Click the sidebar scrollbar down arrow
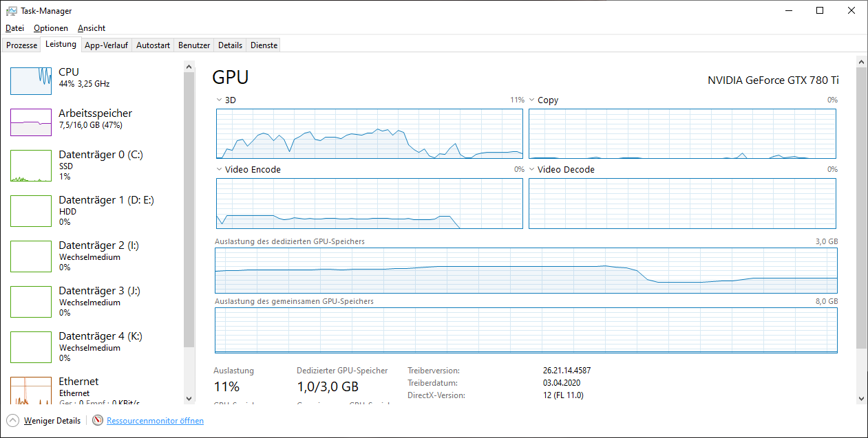Screen dimensions: 868x438 (x=189, y=399)
